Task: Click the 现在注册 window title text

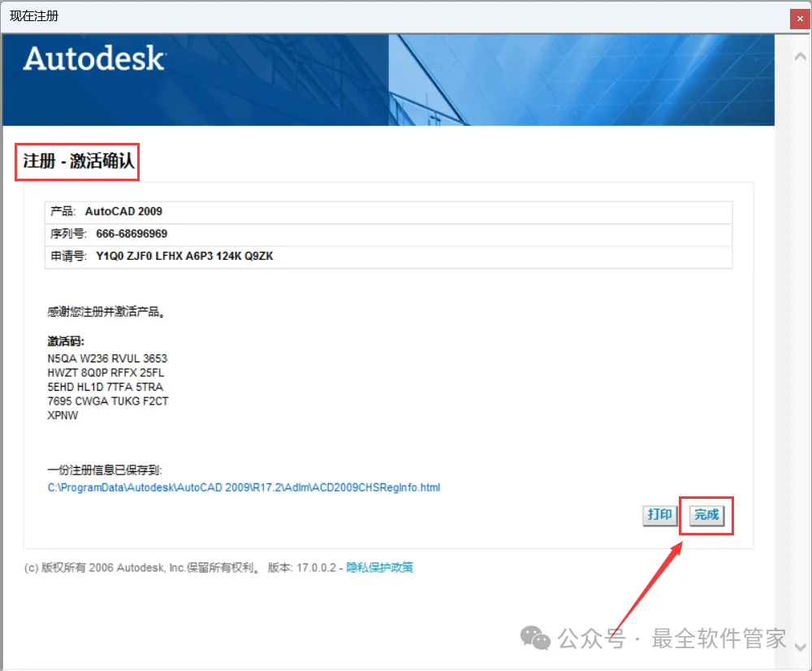Action: point(34,16)
